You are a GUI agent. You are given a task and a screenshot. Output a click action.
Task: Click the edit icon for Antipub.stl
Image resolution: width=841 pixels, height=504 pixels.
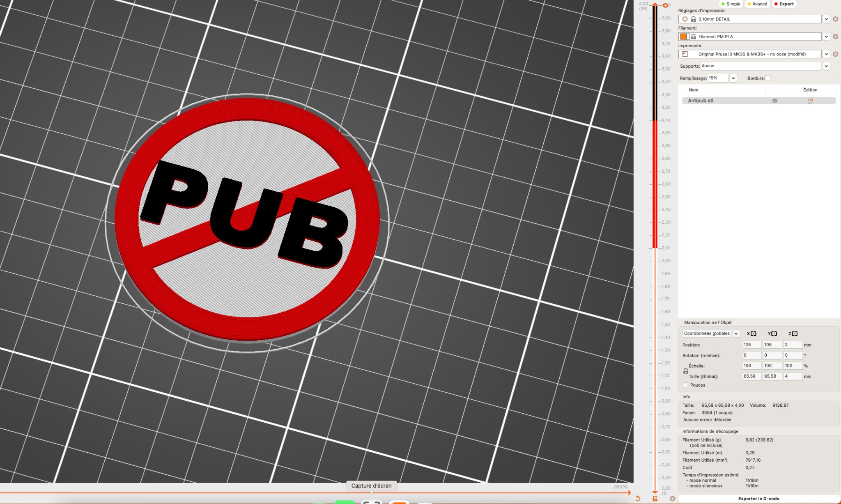pyautogui.click(x=810, y=101)
